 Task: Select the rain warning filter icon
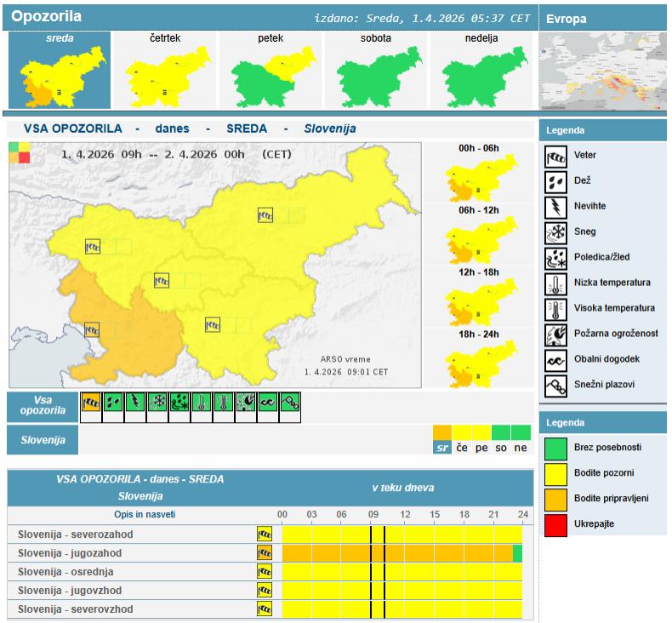coord(113,403)
